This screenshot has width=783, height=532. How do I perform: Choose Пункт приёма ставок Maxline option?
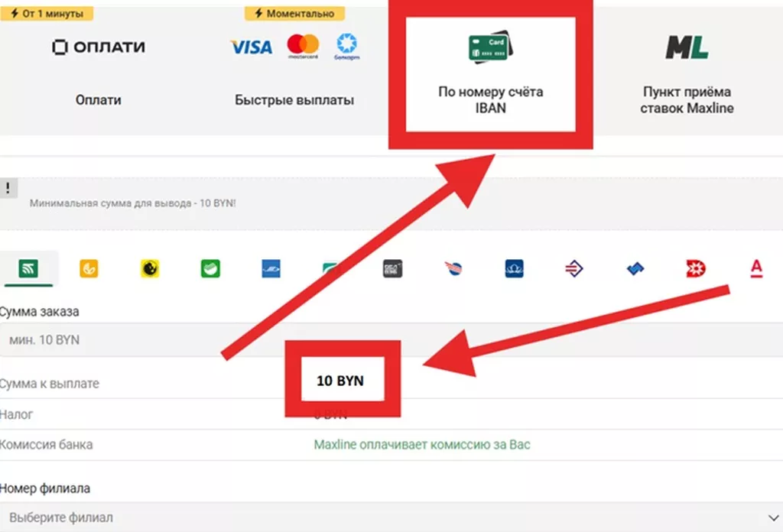coord(687,70)
